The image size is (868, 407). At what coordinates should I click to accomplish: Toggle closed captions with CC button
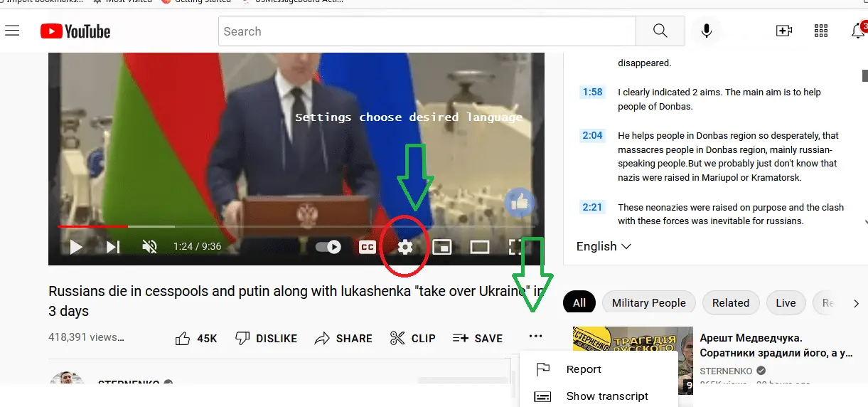click(368, 247)
